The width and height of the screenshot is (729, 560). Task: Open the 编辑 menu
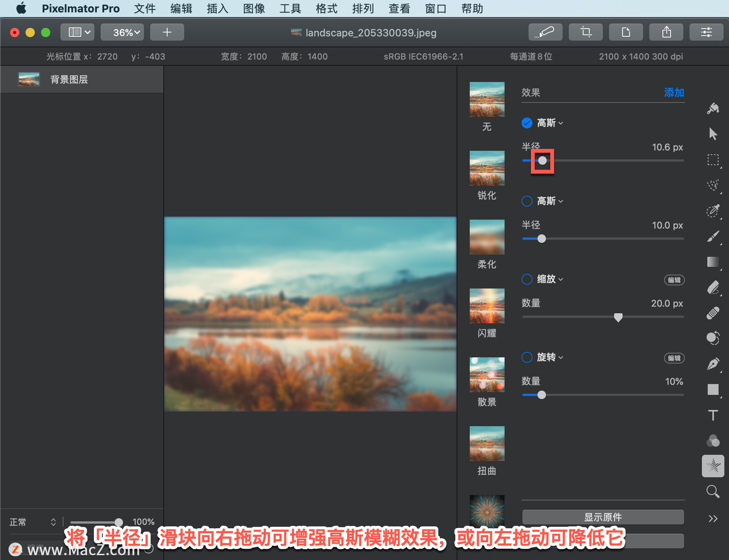click(181, 9)
